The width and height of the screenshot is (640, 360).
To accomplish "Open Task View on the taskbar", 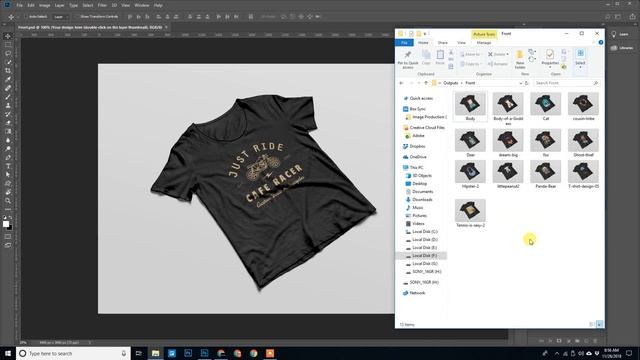I will click(139, 353).
